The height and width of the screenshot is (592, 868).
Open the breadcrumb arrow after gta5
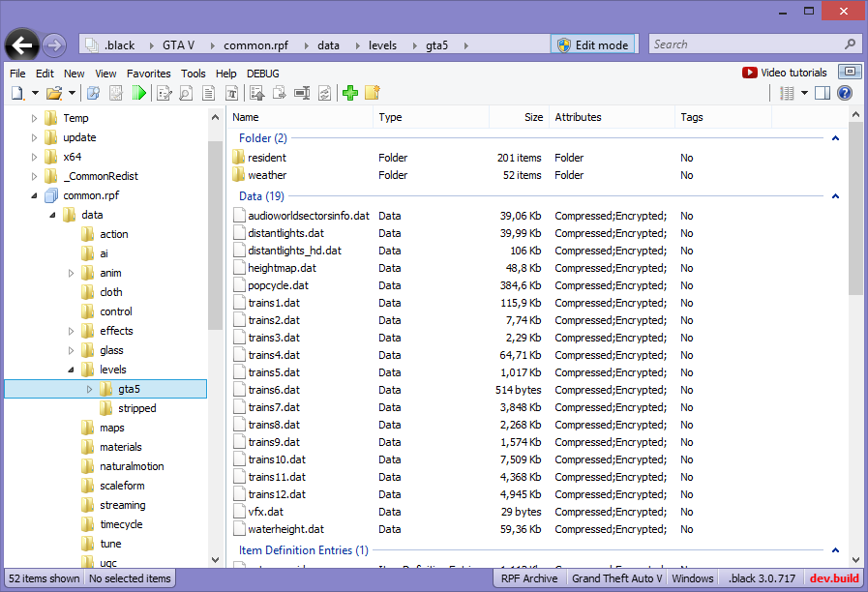tap(466, 45)
